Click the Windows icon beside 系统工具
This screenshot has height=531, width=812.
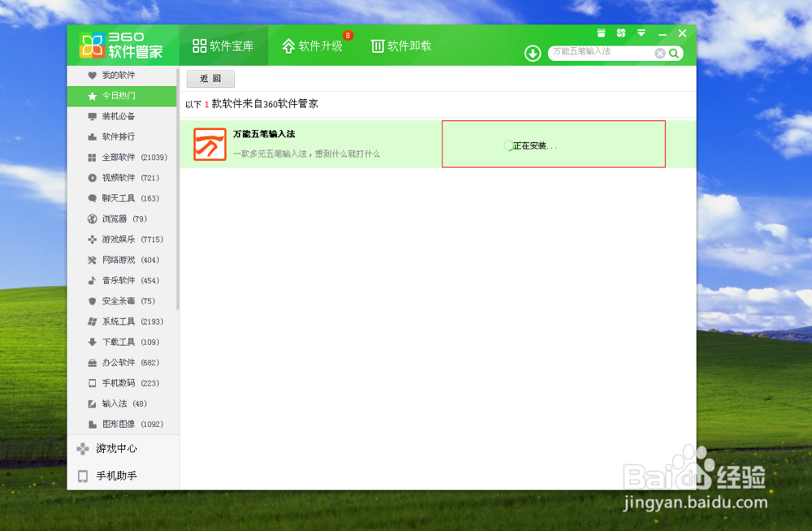click(93, 322)
